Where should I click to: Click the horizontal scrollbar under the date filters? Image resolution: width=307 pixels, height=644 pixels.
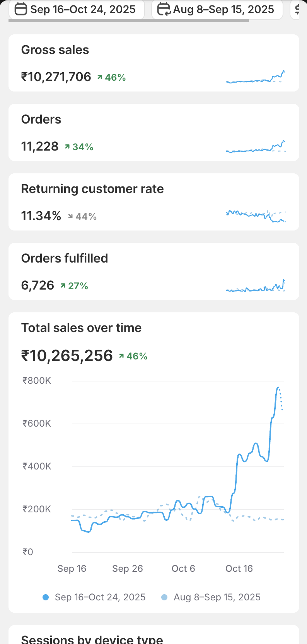pos(128,20)
